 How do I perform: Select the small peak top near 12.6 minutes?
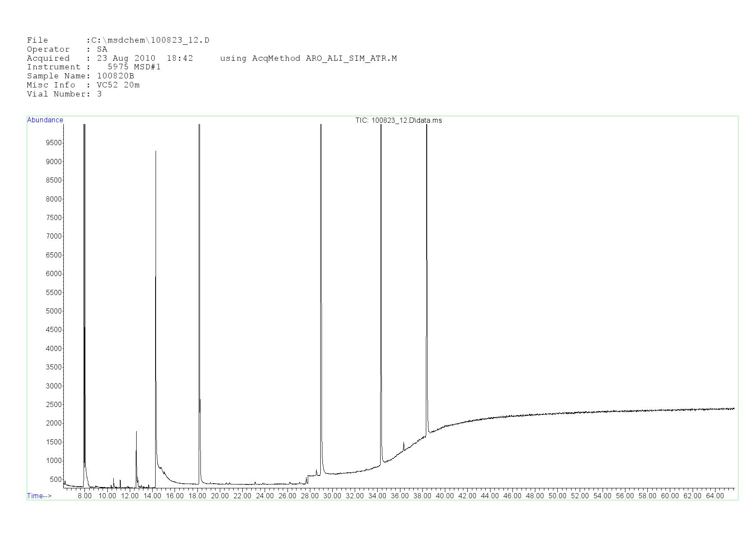tap(136, 432)
